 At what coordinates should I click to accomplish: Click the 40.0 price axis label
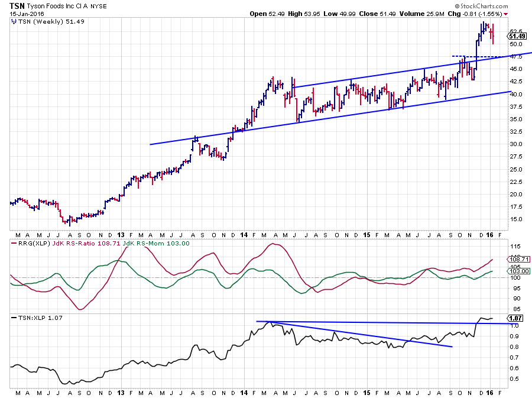516,95
